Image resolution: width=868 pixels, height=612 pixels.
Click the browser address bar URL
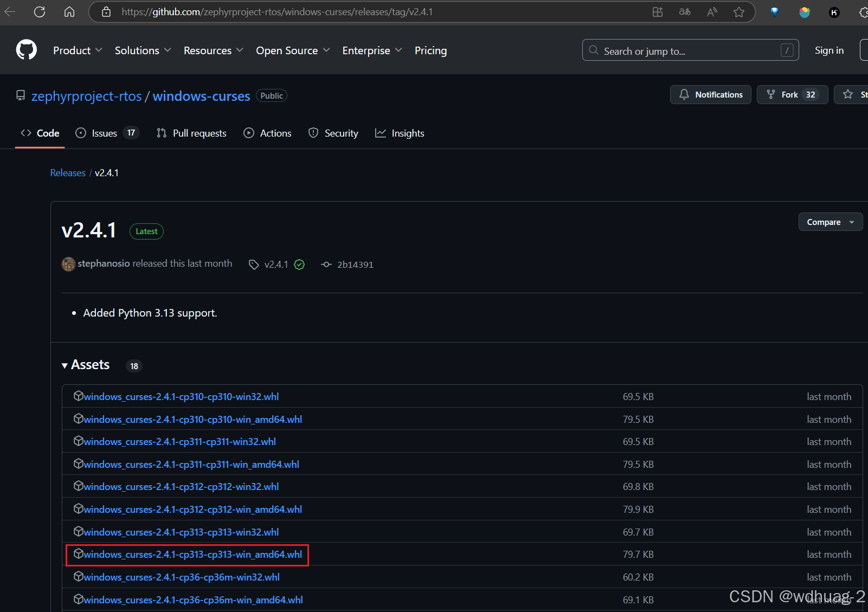point(278,12)
